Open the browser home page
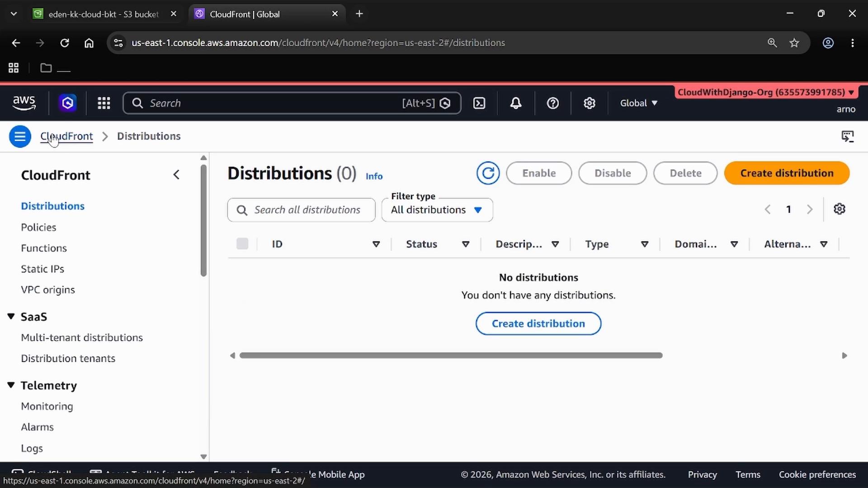The height and width of the screenshot is (488, 868). click(x=89, y=43)
